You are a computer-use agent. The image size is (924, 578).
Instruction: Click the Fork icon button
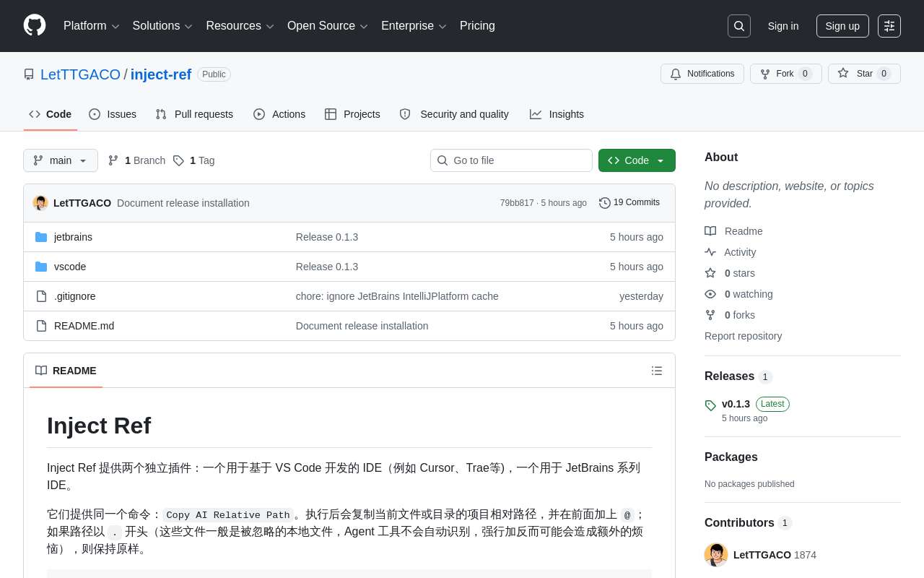coord(765,74)
